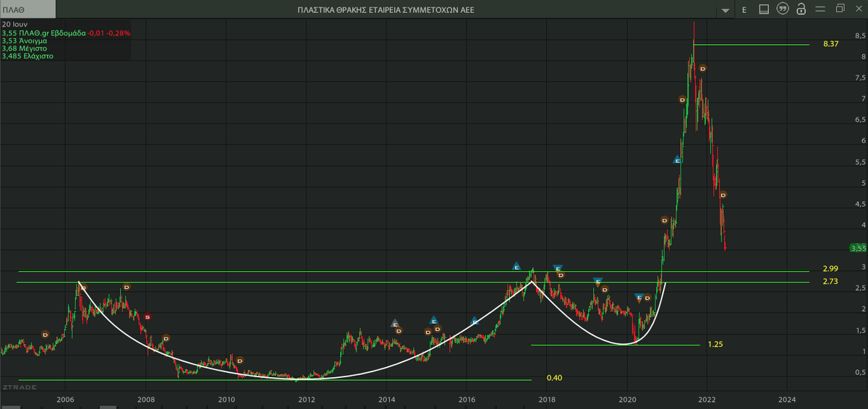Click the D marker in 2022 near 4.75
This screenshot has width=868, height=409.
click(723, 194)
